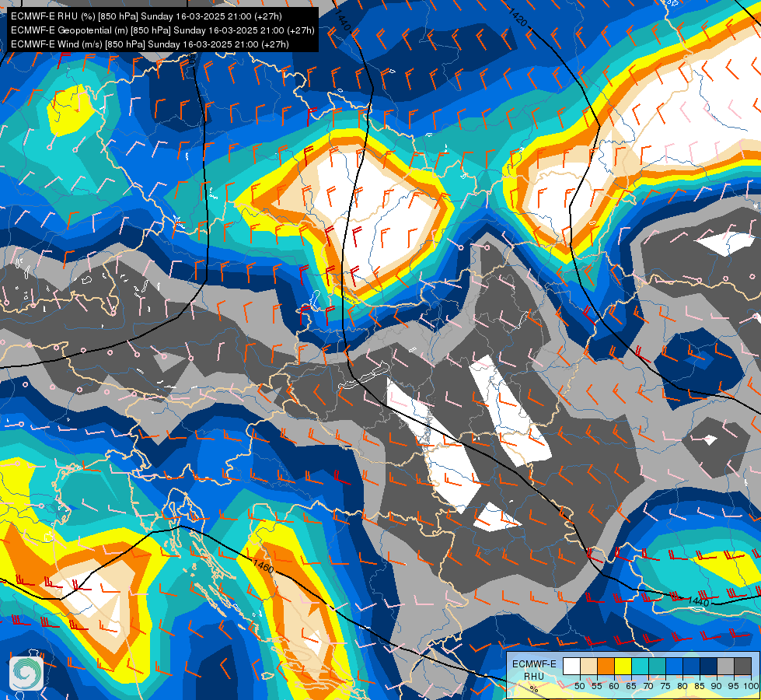This screenshot has width=761, height=700.
Task: Click the legend tick value 100
Action: point(751,686)
